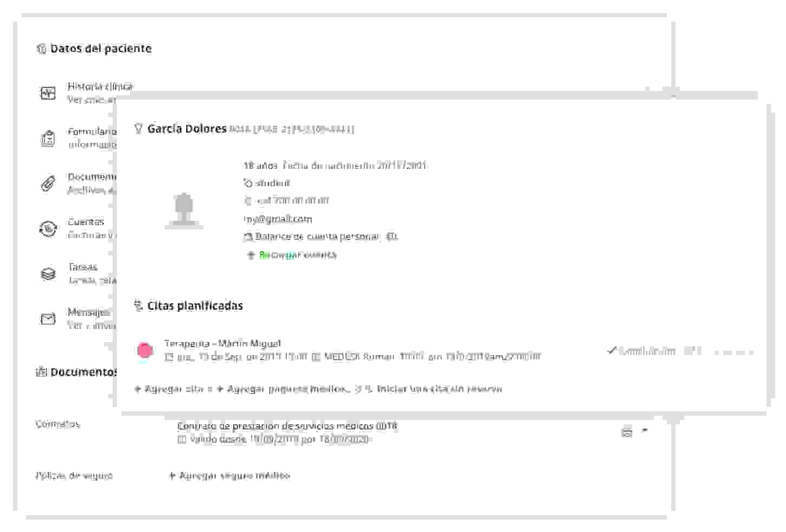Click the Documentos paperclip icon in sidebar
Image resolution: width=786 pixels, height=532 pixels.
47,182
